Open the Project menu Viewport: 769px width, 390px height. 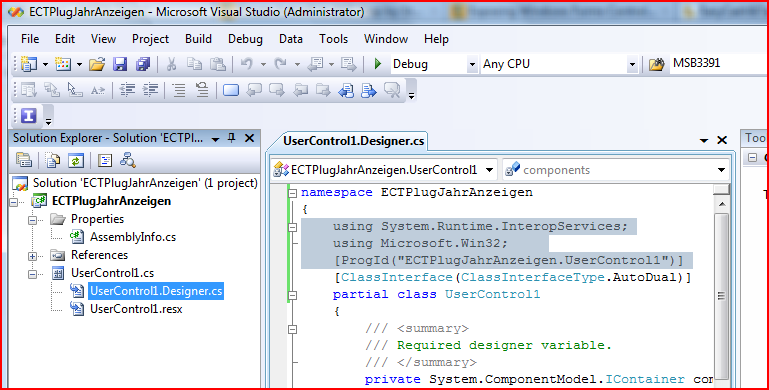click(x=150, y=39)
